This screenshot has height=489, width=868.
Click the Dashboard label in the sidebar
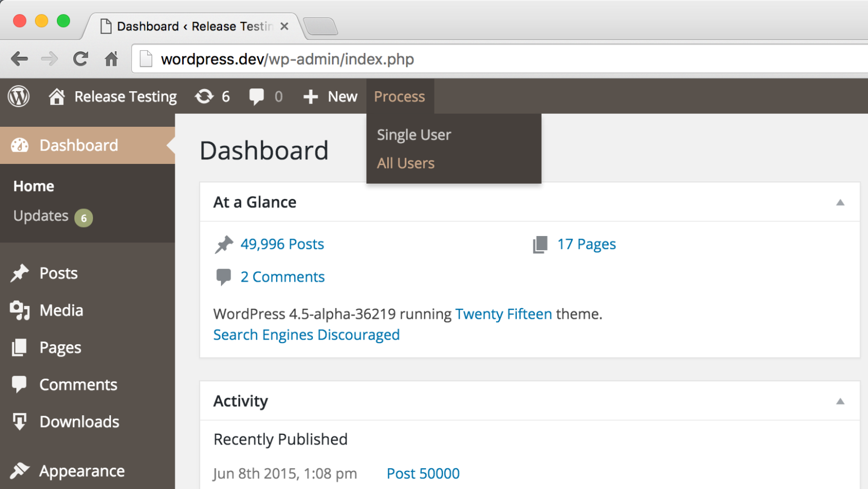[79, 145]
